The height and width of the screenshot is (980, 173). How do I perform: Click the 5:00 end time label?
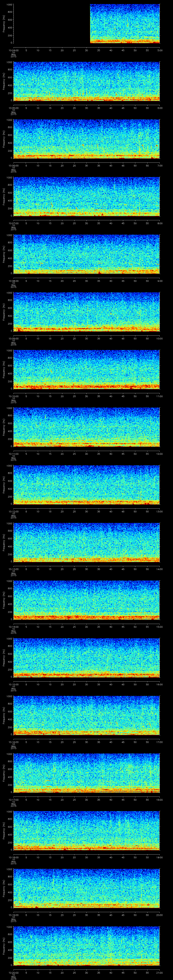160,50
